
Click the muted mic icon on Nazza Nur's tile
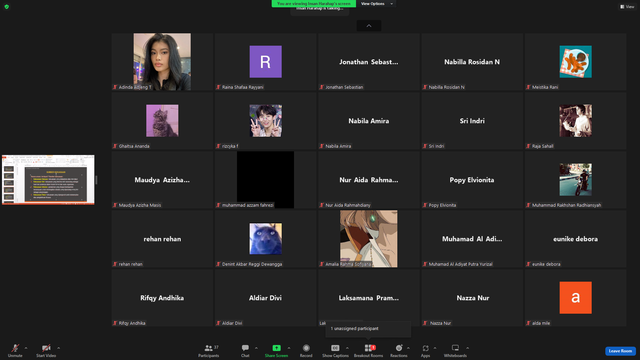pyautogui.click(x=425, y=323)
